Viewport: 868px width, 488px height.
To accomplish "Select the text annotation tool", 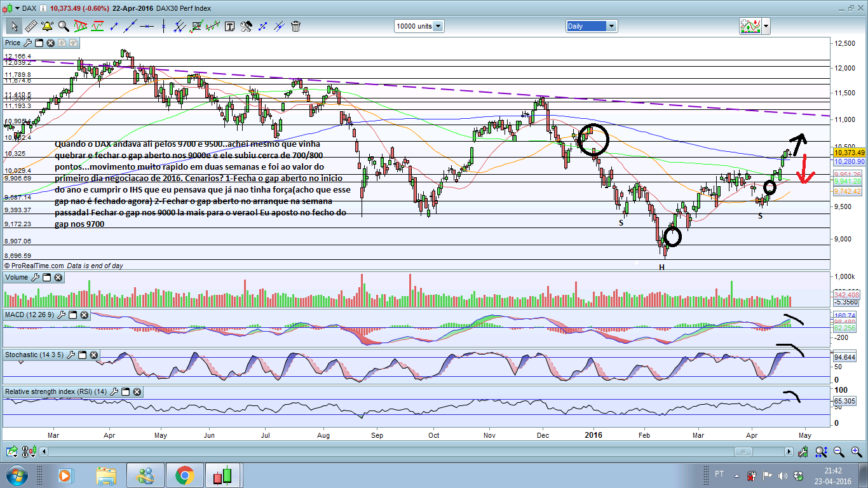I will tap(229, 26).
